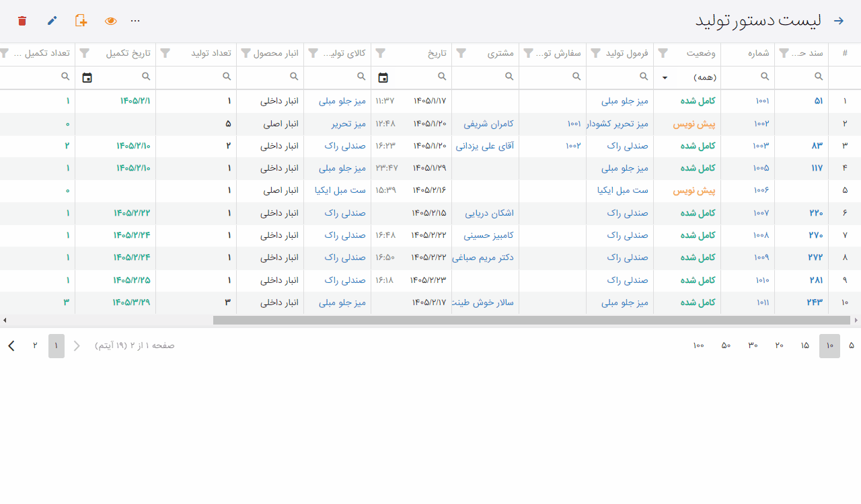861x504 pixels.
Task: Open document link 117 in row 4
Action: (x=817, y=168)
